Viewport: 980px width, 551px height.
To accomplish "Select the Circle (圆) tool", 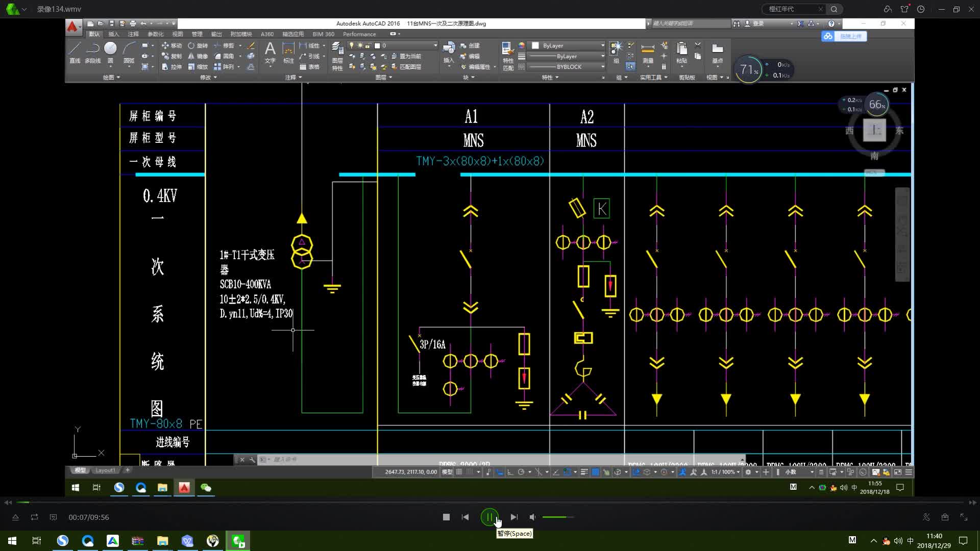I will tap(110, 53).
